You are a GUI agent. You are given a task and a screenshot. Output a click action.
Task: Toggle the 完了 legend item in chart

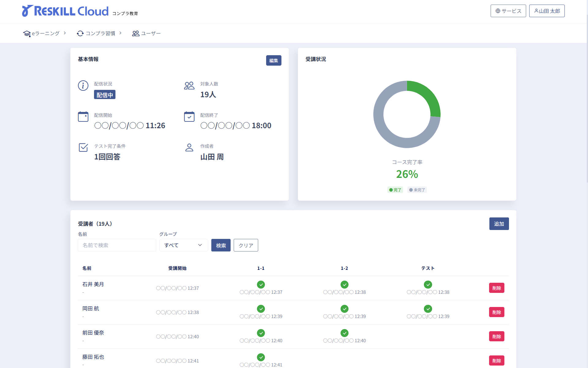tap(395, 190)
